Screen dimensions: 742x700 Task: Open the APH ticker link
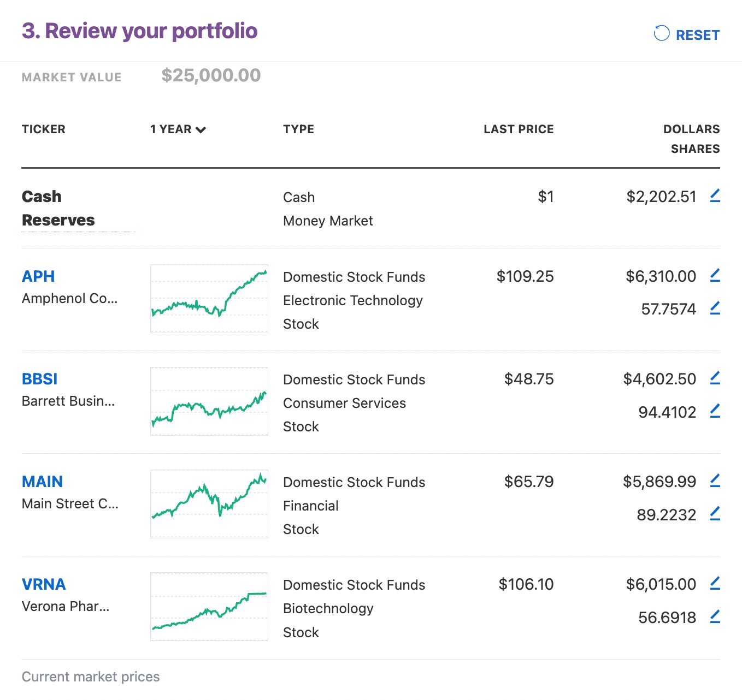(38, 276)
